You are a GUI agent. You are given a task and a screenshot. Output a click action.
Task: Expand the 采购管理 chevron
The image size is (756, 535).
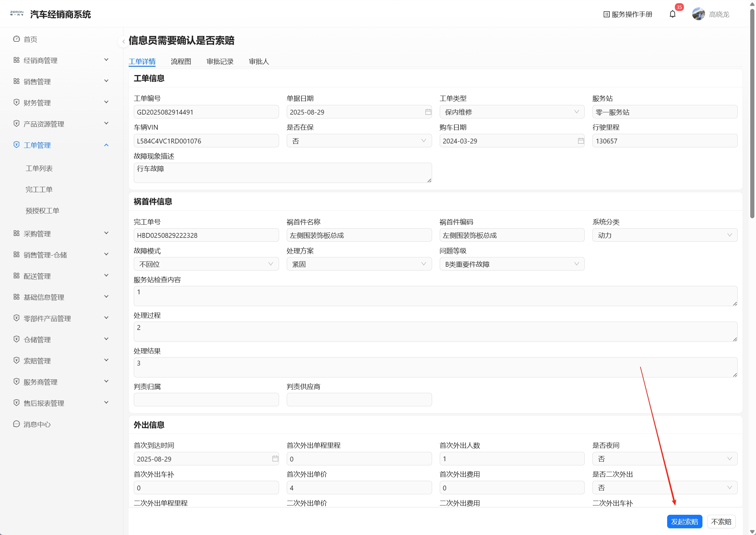106,233
